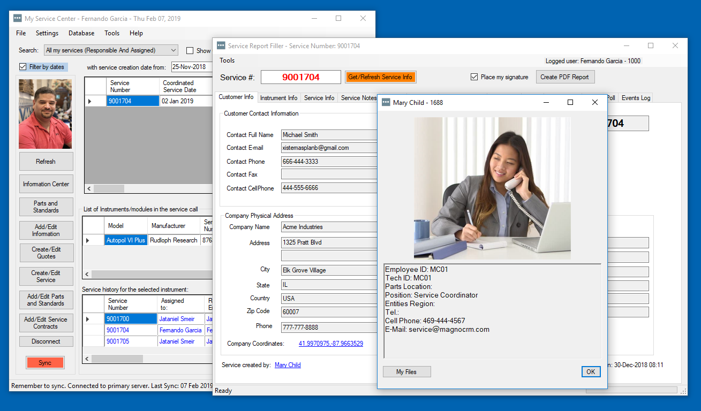
Task: Click Rudolph Research manufacturer cell
Action: pos(173,240)
